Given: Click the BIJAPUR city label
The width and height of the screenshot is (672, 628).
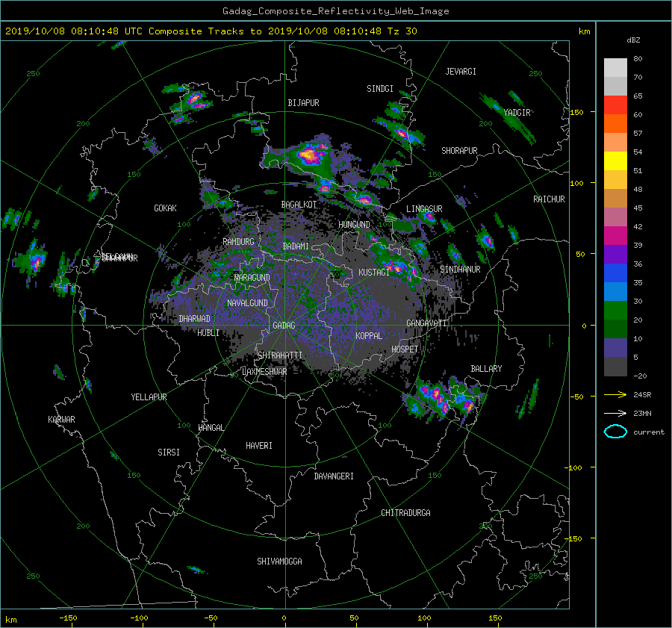Looking at the screenshot, I should [303, 103].
